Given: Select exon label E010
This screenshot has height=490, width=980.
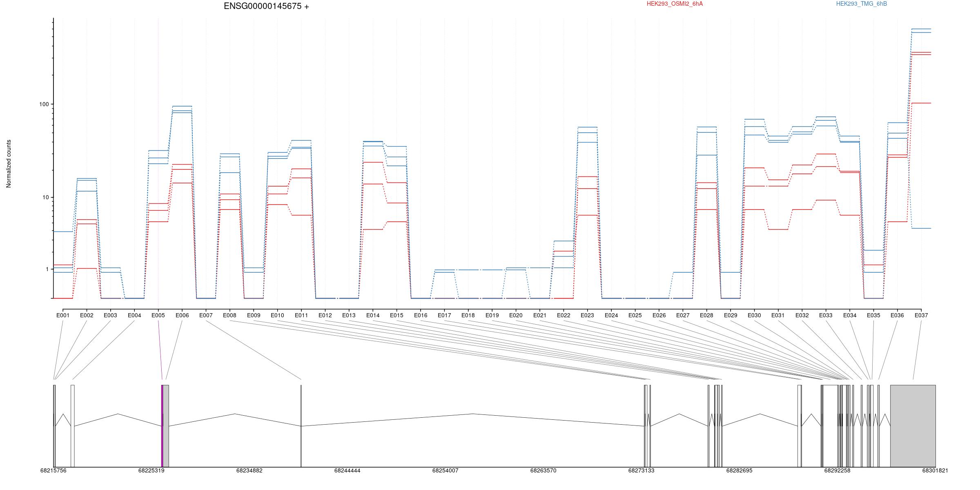Looking at the screenshot, I should (277, 315).
